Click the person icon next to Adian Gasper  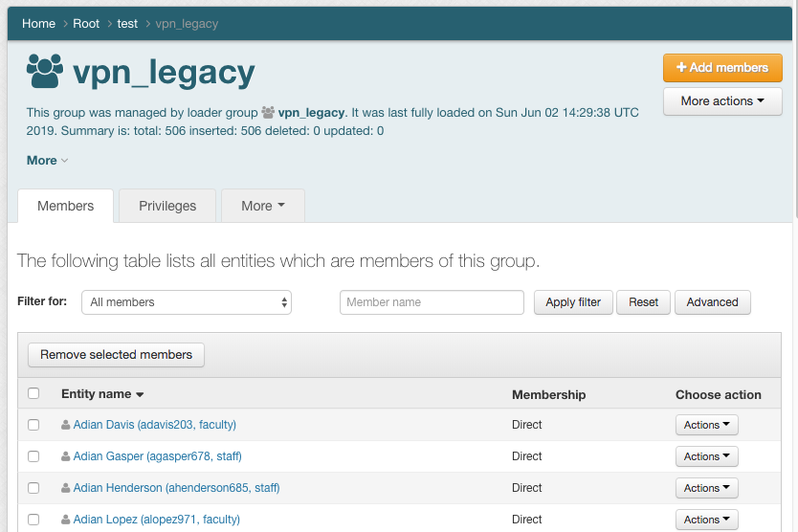(x=66, y=456)
